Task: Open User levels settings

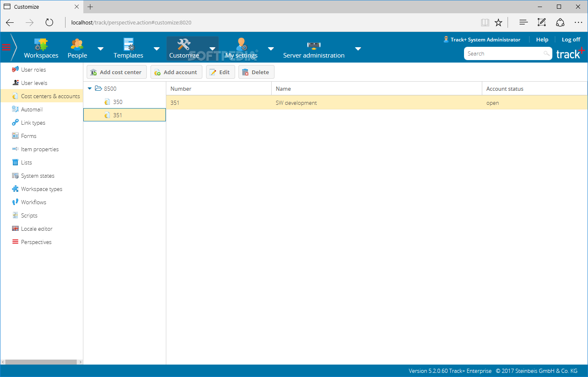Action: (34, 83)
